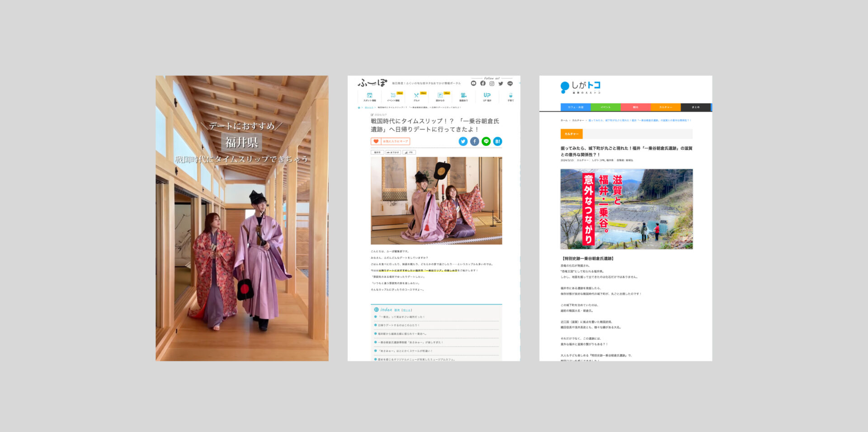
Task: Share article via green LINE button
Action: click(x=486, y=141)
